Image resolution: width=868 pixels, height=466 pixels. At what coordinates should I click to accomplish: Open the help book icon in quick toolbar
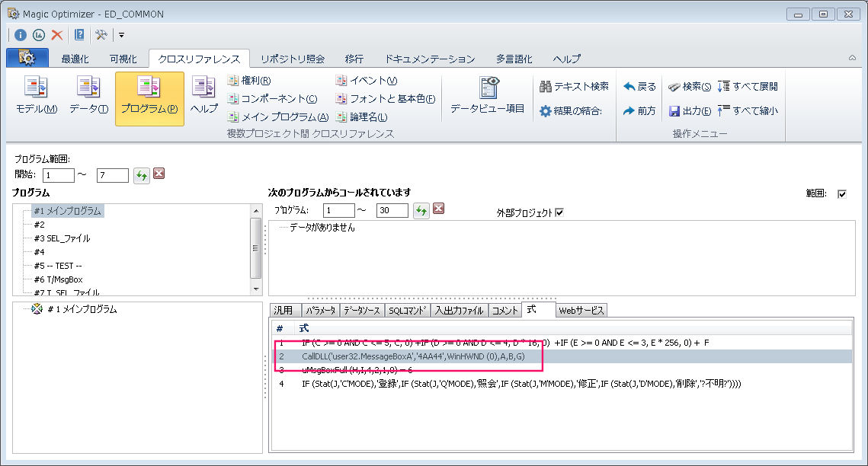tap(79, 35)
